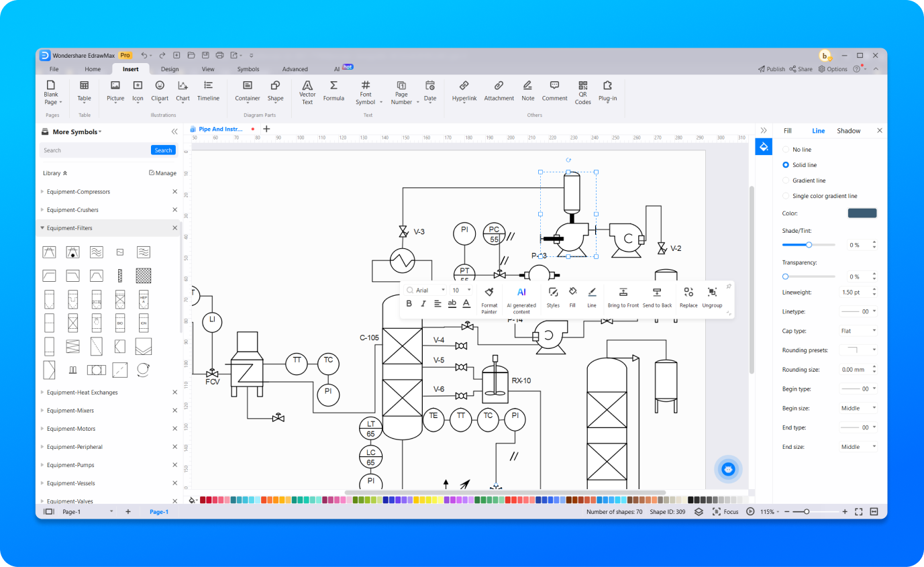Switch to the Design ribbon tab
The image size is (924, 567).
tap(170, 69)
